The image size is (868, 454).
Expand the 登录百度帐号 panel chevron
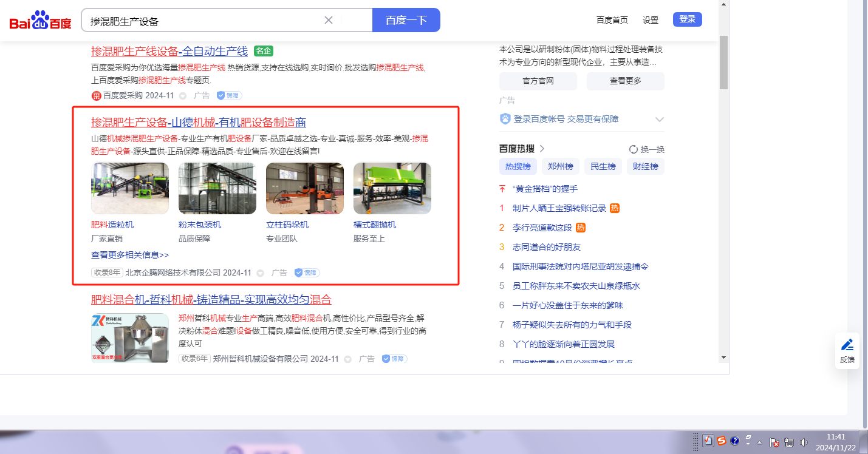[x=660, y=120]
